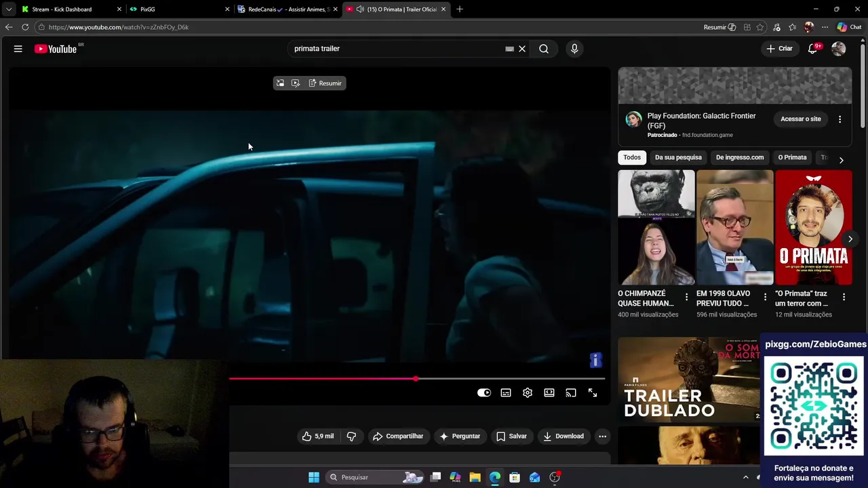Open the Copilot Chat button
Image resolution: width=868 pixels, height=488 pixels.
[850, 27]
